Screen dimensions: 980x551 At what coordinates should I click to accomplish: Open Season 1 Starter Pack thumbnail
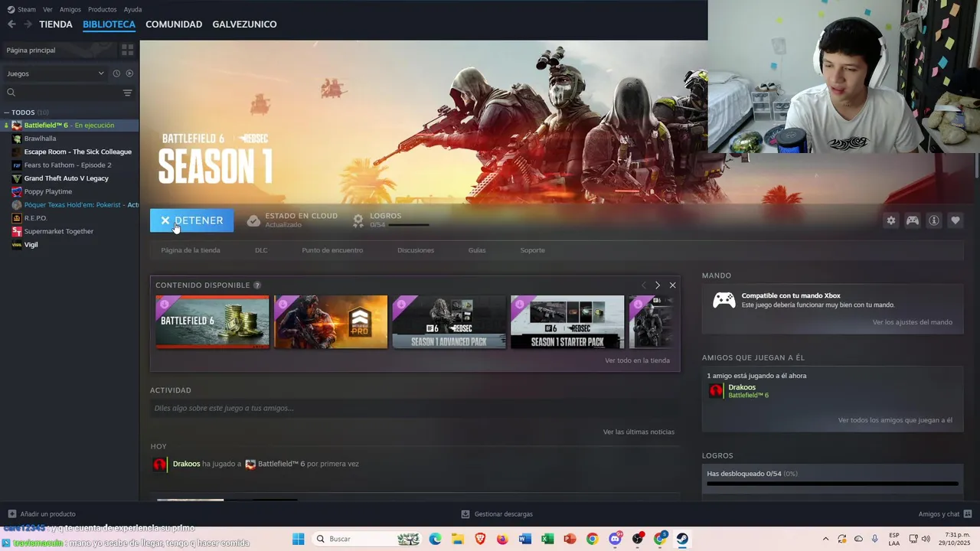(x=567, y=322)
